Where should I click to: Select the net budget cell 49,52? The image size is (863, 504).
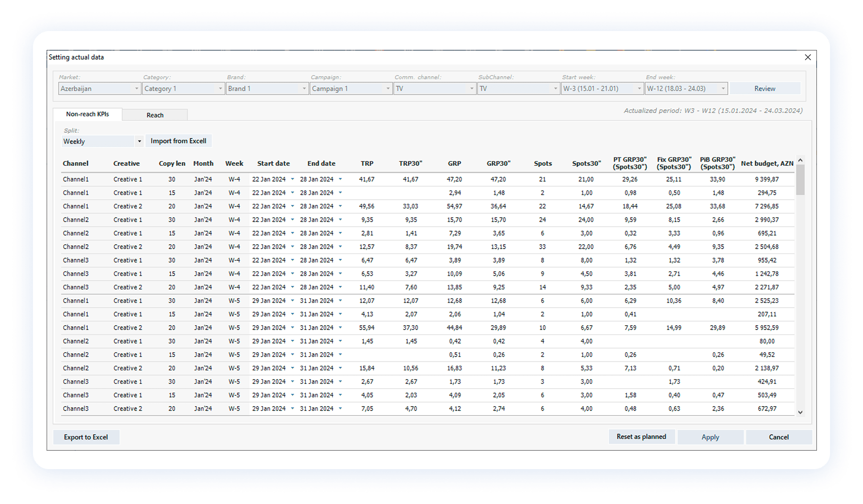pos(767,355)
